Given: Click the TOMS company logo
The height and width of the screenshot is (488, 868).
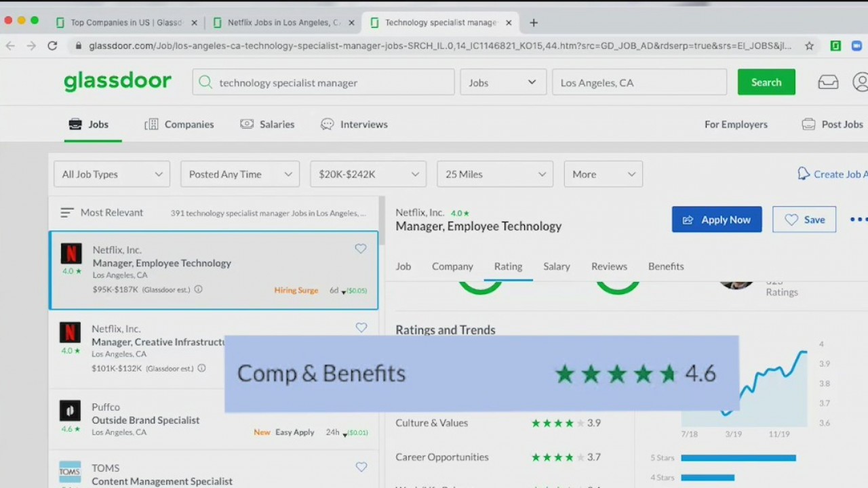Looking at the screenshot, I should pos(70,471).
